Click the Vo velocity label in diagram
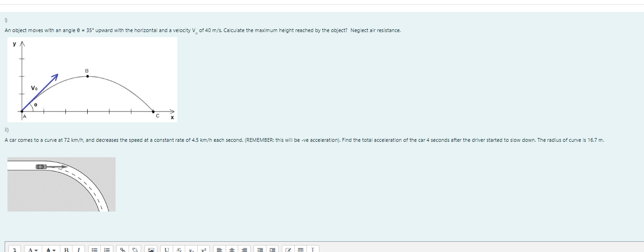644x252 pixels. click(x=34, y=88)
